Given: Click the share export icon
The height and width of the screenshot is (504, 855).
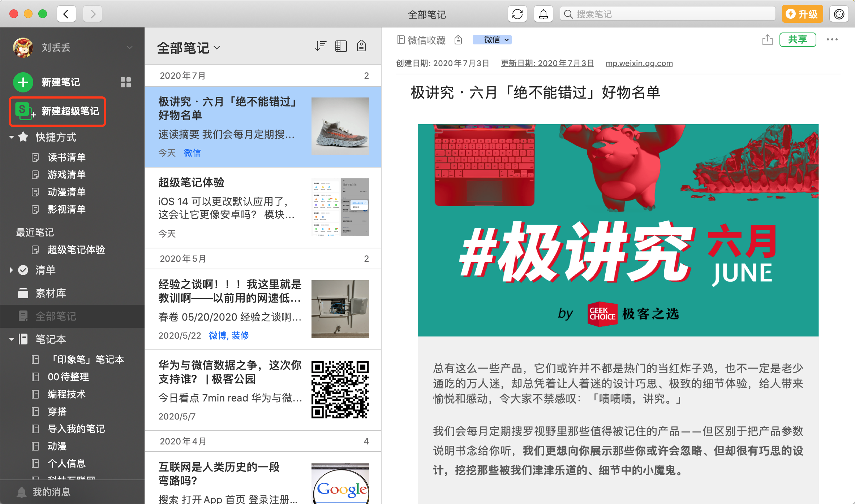Looking at the screenshot, I should point(768,40).
